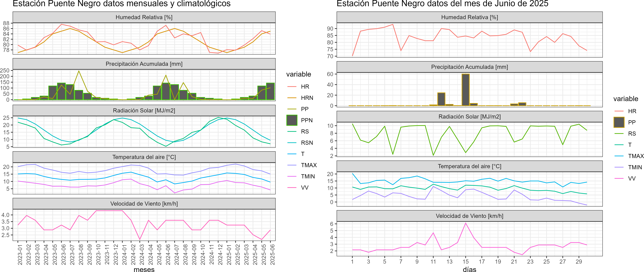644x272 pixels.
Task: Click the tallest daily precipitation bar on day 15
Action: (x=465, y=90)
